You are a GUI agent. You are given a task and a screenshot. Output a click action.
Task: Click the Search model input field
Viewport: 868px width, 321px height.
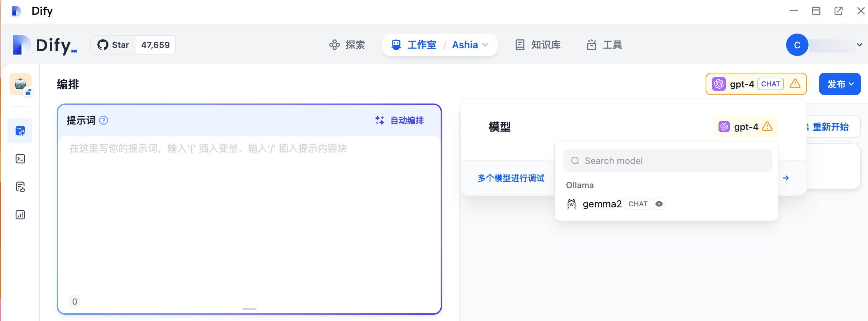(667, 160)
